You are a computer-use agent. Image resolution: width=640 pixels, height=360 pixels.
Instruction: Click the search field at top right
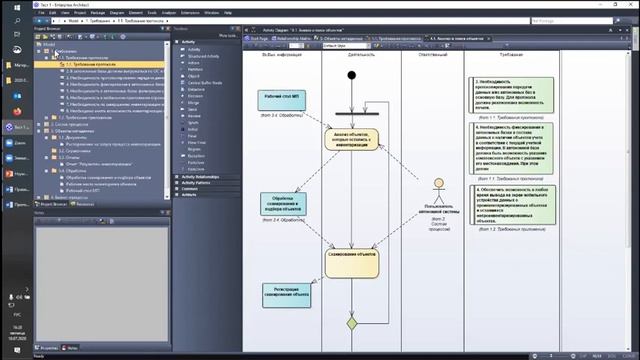[x=572, y=20]
